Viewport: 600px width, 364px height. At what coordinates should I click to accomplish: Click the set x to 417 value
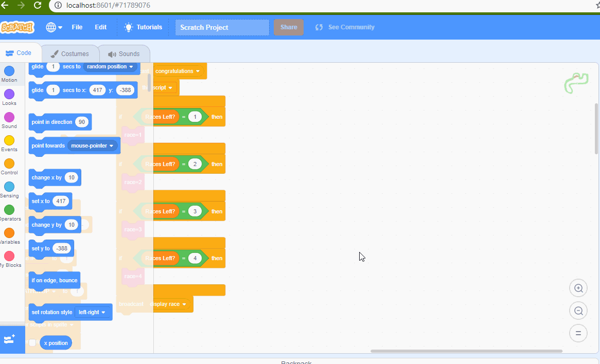61,201
